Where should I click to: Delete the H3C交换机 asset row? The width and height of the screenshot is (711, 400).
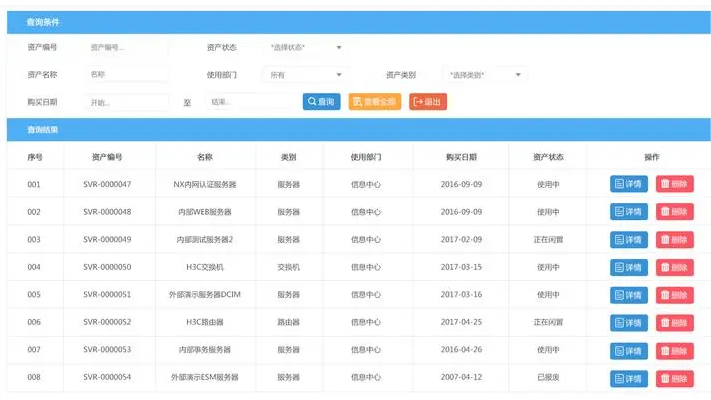pyautogui.click(x=674, y=268)
